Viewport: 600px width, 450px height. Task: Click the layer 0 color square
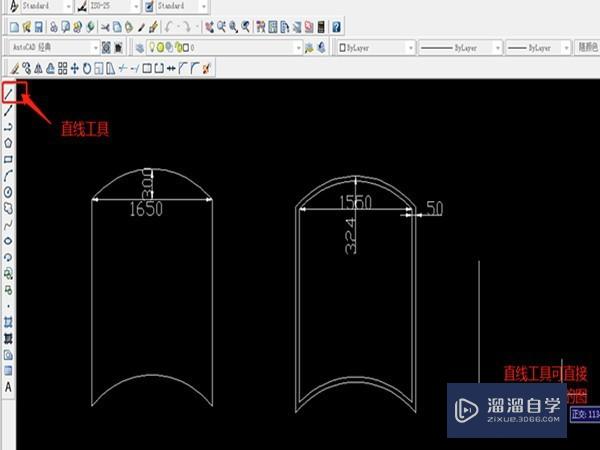186,47
